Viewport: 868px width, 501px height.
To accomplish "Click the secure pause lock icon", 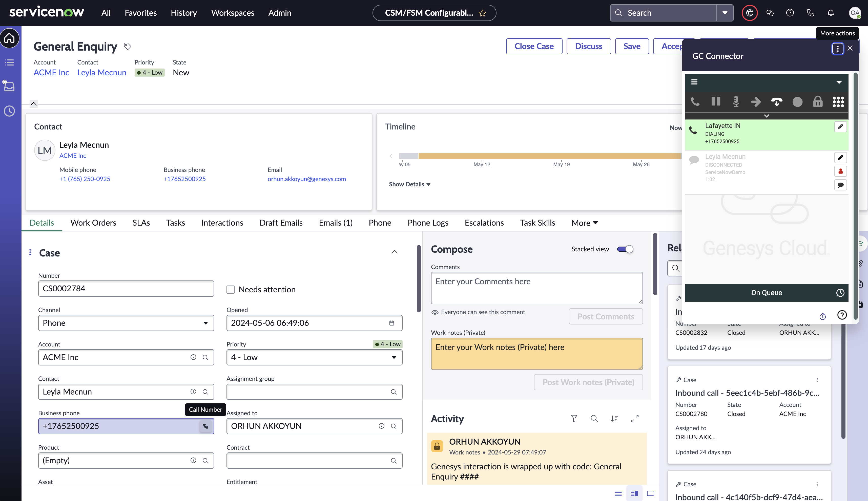I will click(x=817, y=102).
